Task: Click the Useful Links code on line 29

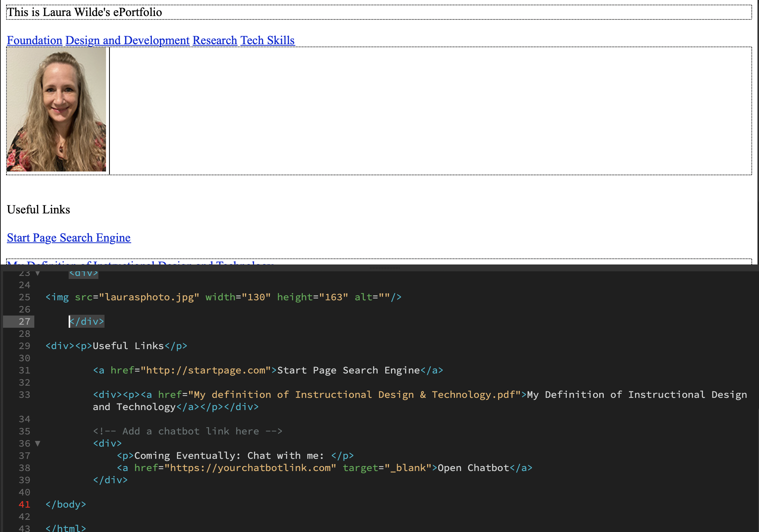Action: (x=128, y=346)
